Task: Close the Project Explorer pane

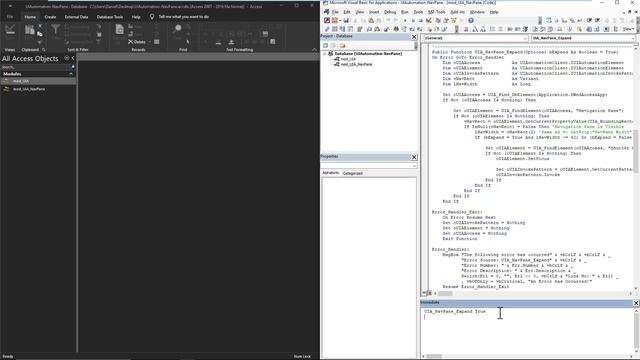Action: pos(414,37)
